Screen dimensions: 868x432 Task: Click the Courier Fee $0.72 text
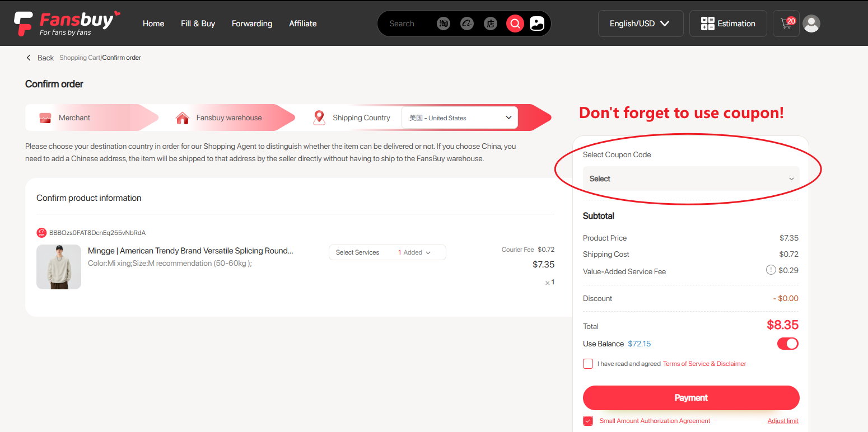coord(528,250)
